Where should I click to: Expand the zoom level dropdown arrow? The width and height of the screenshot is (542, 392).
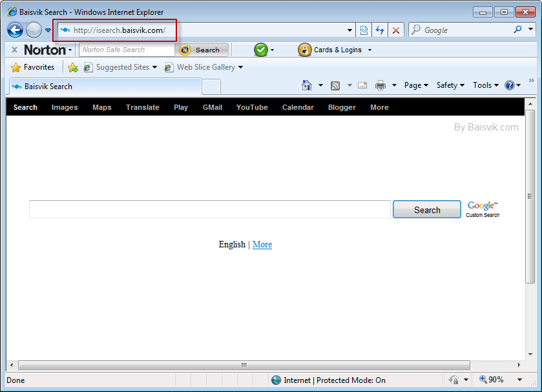pyautogui.click(x=519, y=380)
